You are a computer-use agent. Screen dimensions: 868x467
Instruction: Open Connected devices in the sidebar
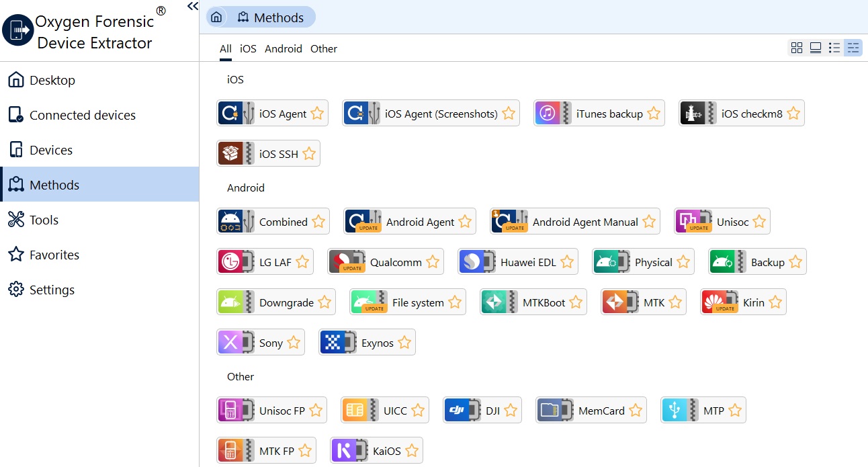click(x=99, y=115)
